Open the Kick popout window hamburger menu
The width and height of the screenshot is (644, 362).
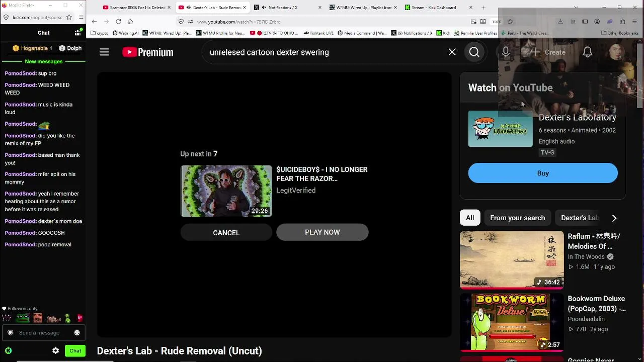[80, 17]
